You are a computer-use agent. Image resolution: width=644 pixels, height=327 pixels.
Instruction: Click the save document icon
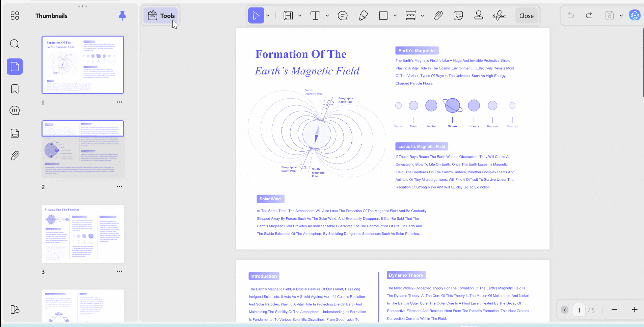(609, 16)
